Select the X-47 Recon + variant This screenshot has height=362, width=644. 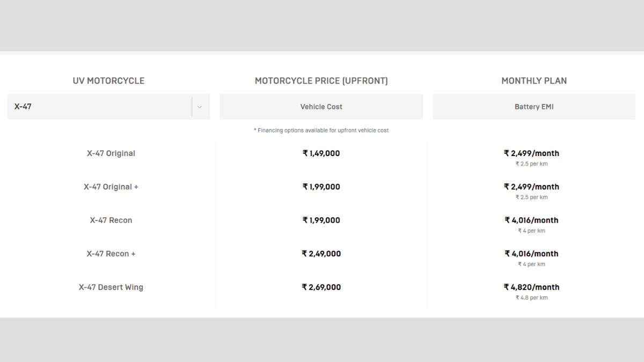pyautogui.click(x=111, y=254)
